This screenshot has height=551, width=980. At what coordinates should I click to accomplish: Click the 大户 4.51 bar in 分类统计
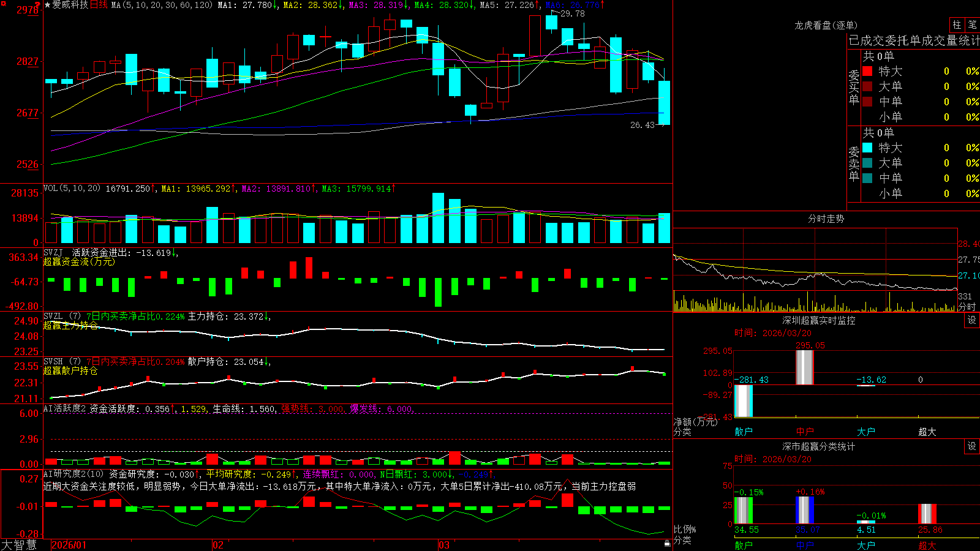coord(865,522)
